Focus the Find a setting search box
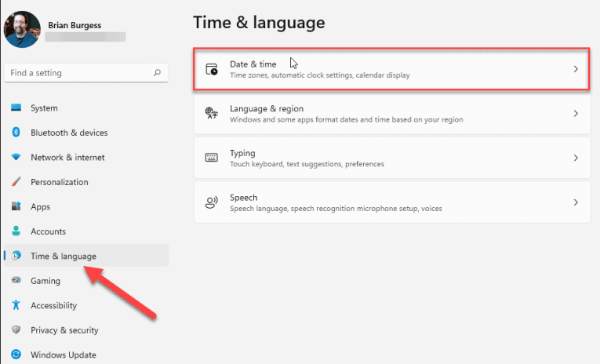600x364 pixels. point(86,72)
